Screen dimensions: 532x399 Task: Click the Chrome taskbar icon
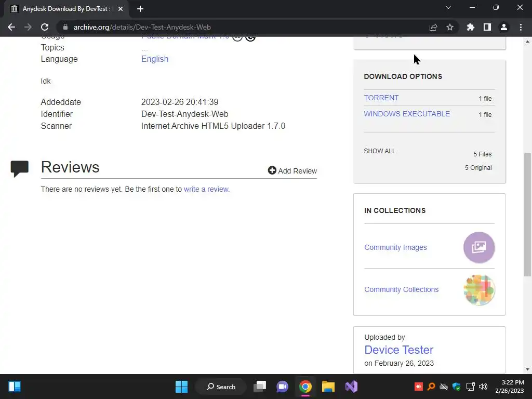click(x=305, y=387)
